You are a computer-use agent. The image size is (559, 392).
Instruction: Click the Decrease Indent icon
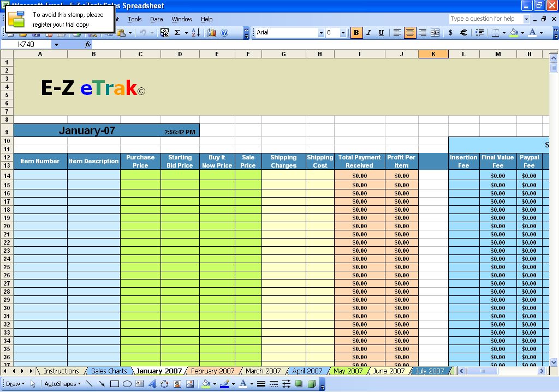[480, 33]
